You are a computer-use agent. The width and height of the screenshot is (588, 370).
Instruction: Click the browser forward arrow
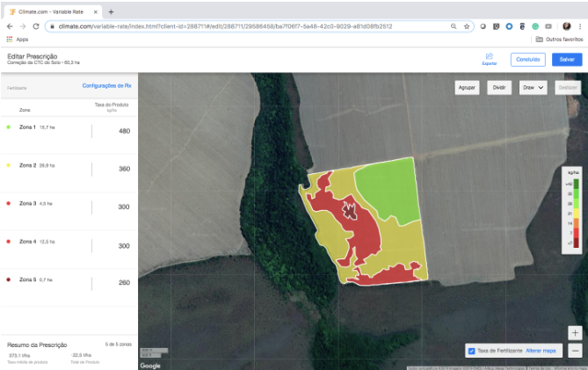[x=23, y=26]
